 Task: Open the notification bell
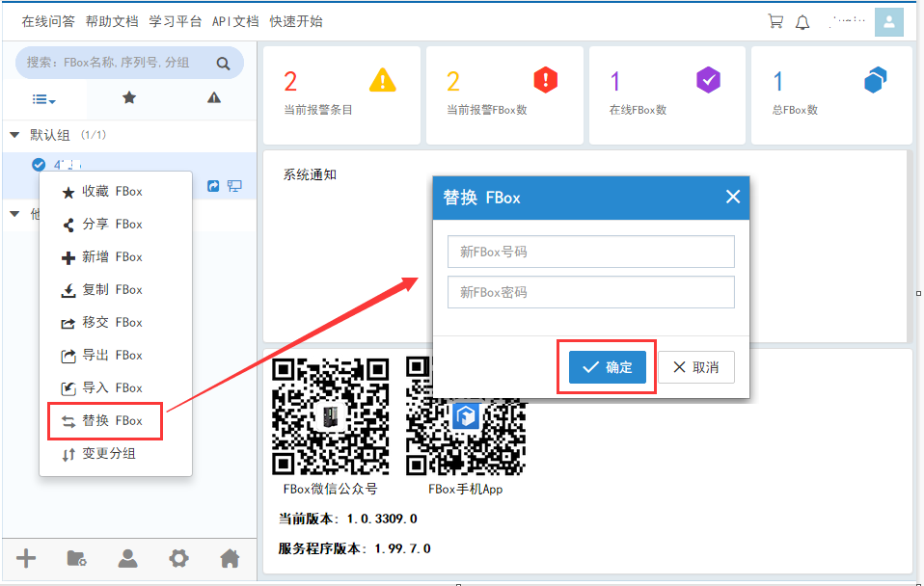(802, 22)
